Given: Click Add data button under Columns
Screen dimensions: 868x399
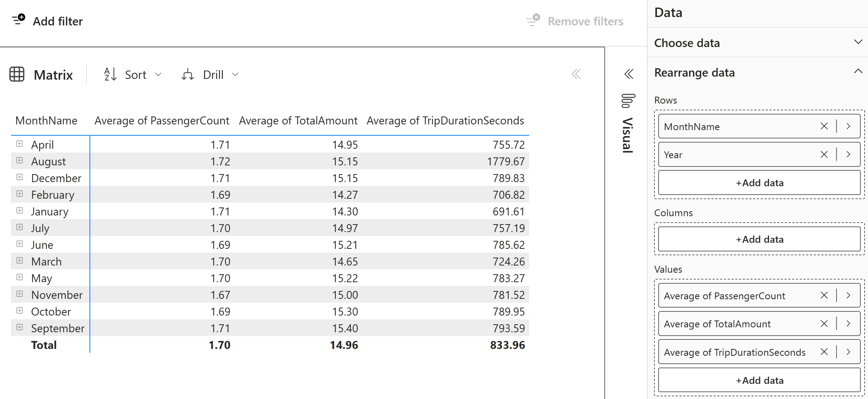Looking at the screenshot, I should [x=759, y=239].
